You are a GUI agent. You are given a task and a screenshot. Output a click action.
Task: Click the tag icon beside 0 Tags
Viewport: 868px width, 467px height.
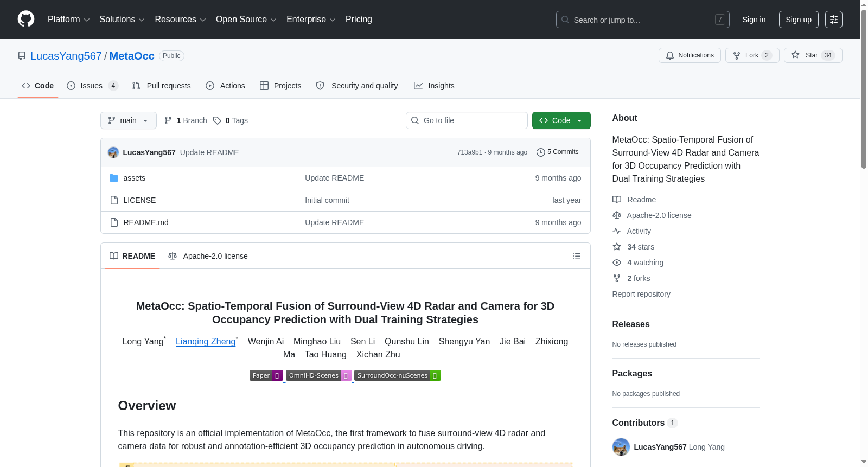click(x=217, y=120)
